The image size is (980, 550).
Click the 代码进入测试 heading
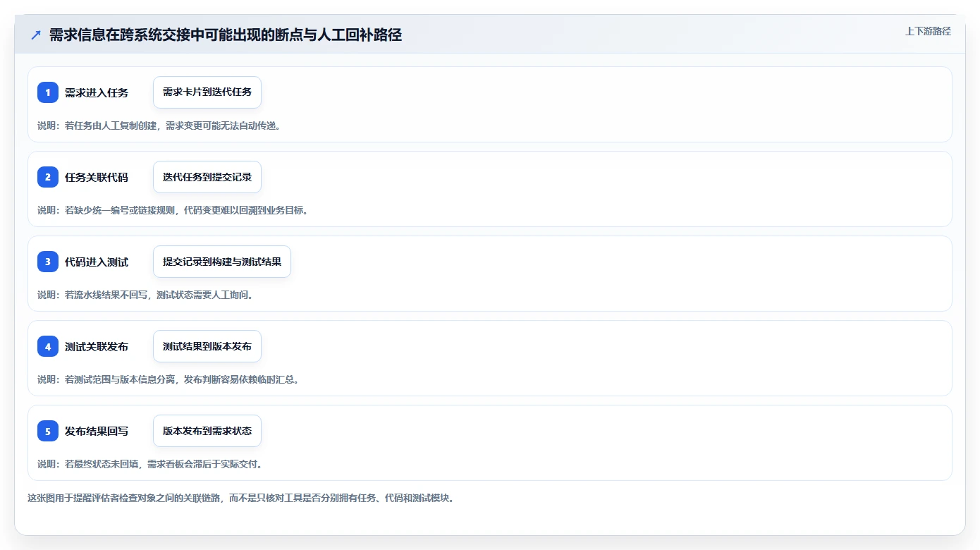coord(97,262)
